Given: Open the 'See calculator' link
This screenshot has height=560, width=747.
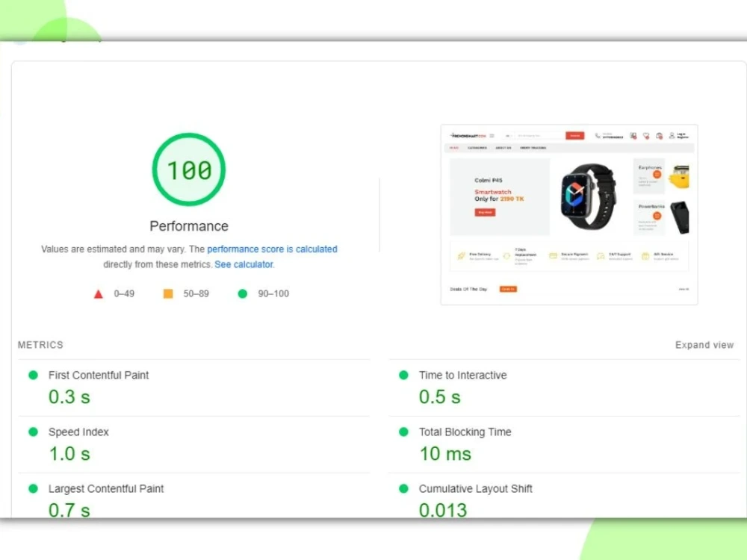Looking at the screenshot, I should click(x=244, y=264).
